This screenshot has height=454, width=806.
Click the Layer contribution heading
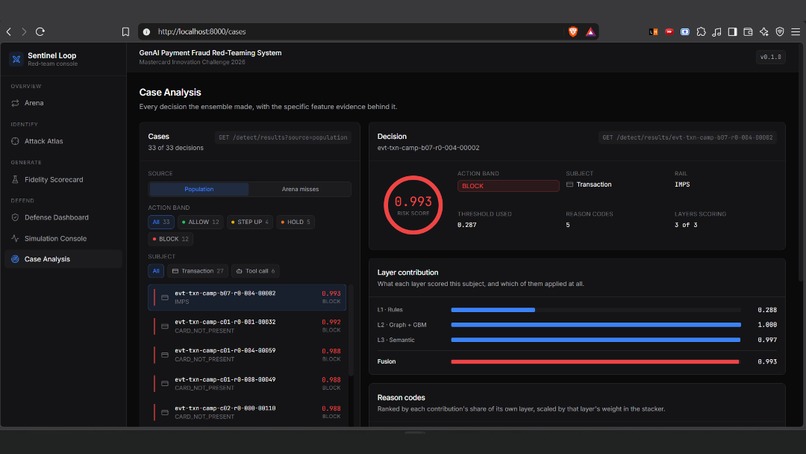tap(408, 273)
